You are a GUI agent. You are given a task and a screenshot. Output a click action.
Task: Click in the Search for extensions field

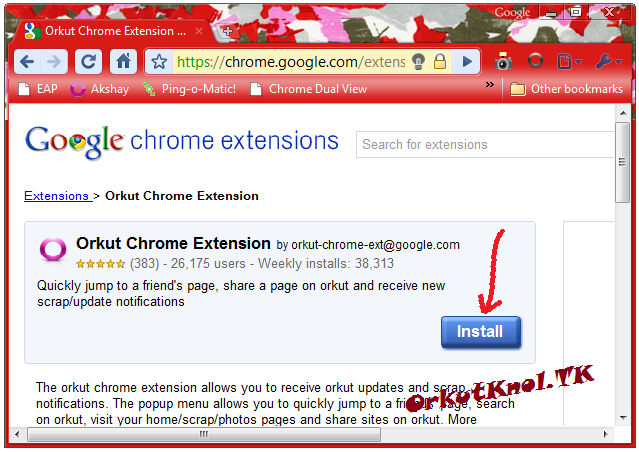coord(485,145)
